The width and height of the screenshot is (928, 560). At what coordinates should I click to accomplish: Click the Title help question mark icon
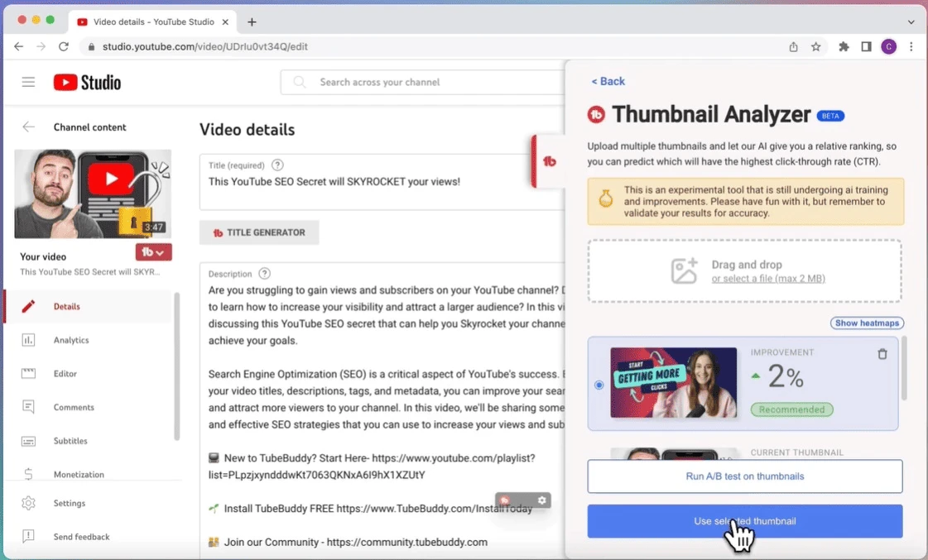click(x=277, y=165)
